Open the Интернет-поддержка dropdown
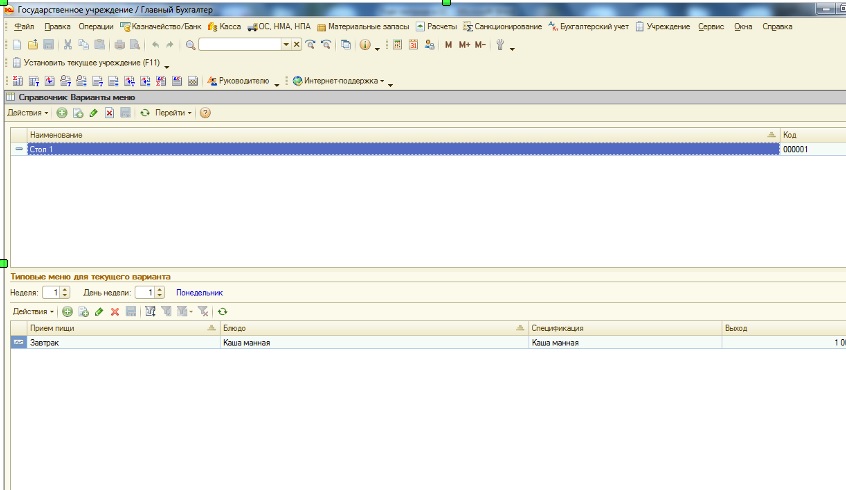The height and width of the screenshot is (490, 846). pos(341,81)
